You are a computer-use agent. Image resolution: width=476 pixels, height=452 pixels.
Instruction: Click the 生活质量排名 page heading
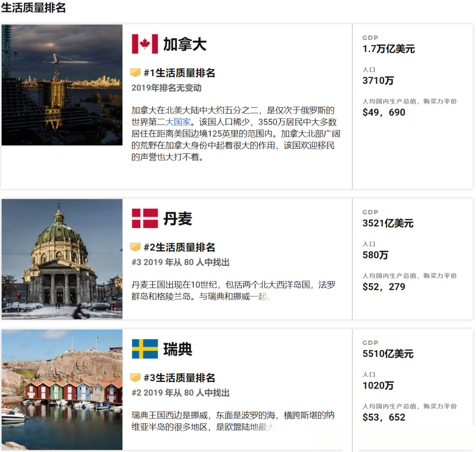tap(33, 7)
